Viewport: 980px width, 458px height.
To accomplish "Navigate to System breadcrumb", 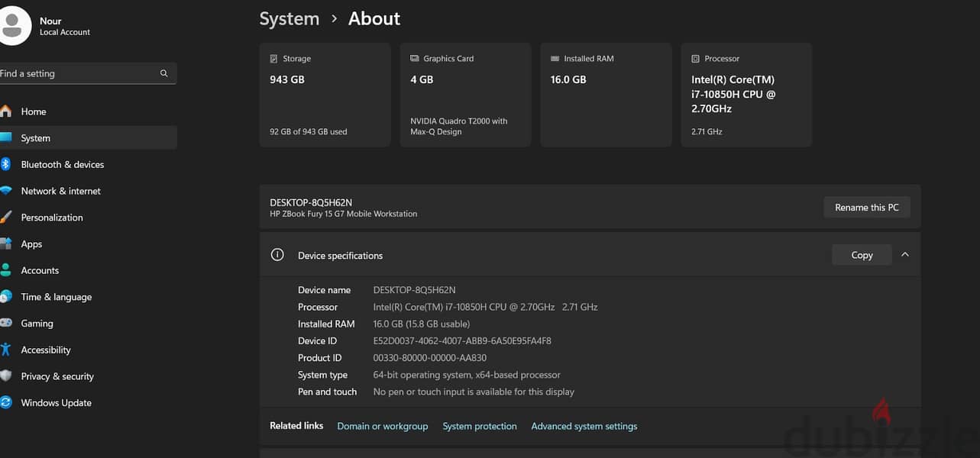I will (289, 18).
